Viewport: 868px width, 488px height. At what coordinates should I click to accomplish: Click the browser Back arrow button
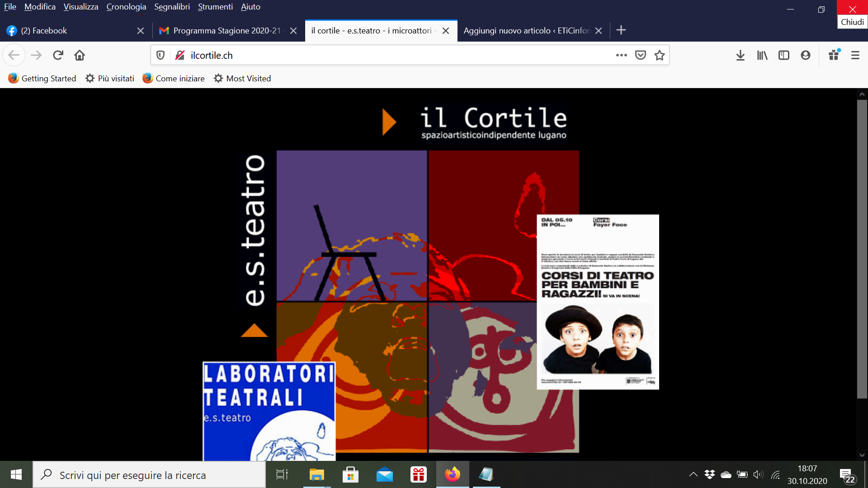point(14,55)
